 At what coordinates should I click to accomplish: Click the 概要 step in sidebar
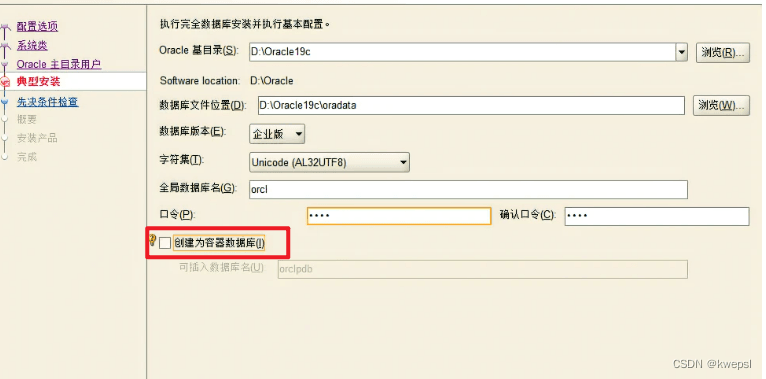(26, 119)
